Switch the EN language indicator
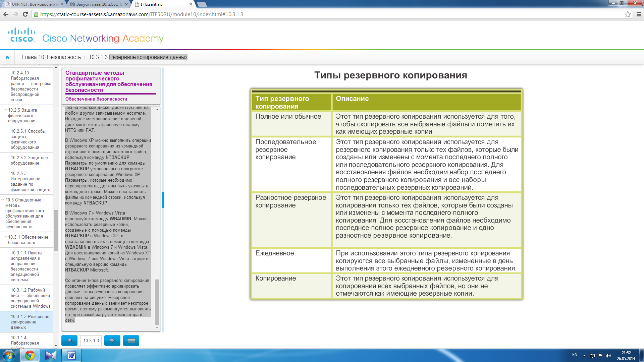The height and width of the screenshot is (362, 644). [x=575, y=355]
